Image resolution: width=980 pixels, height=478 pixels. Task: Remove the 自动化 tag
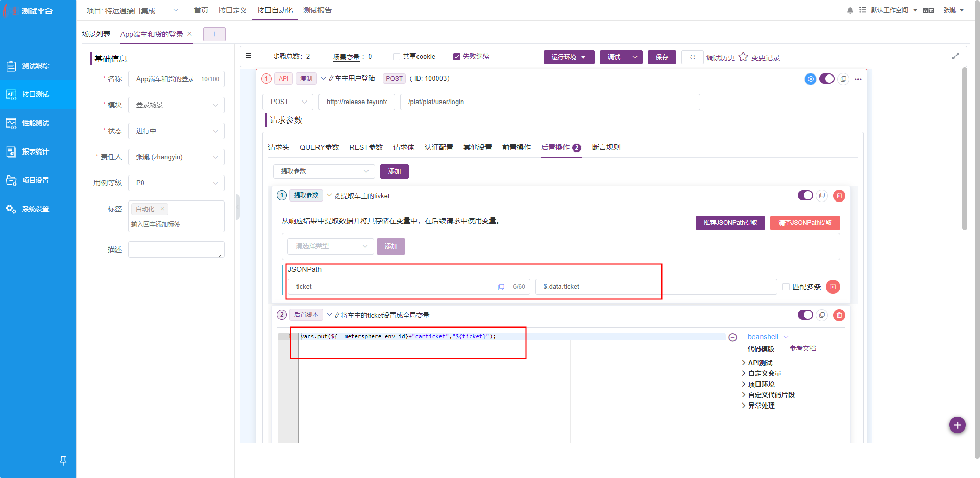coord(162,209)
